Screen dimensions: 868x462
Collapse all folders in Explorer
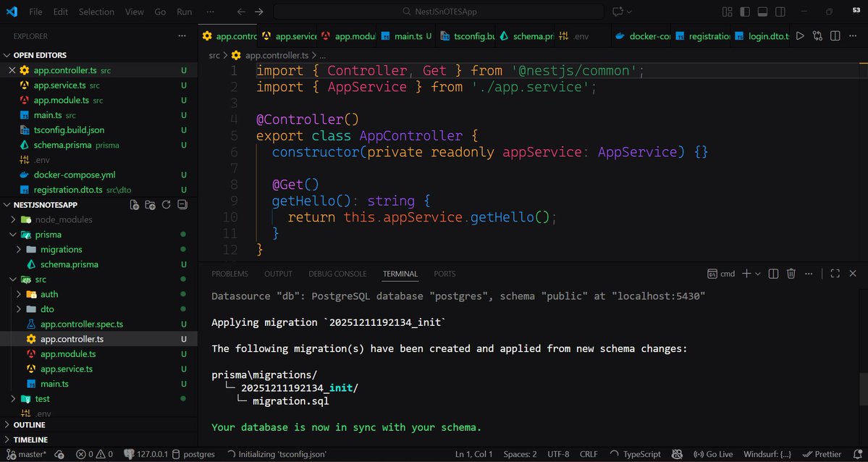click(x=182, y=205)
